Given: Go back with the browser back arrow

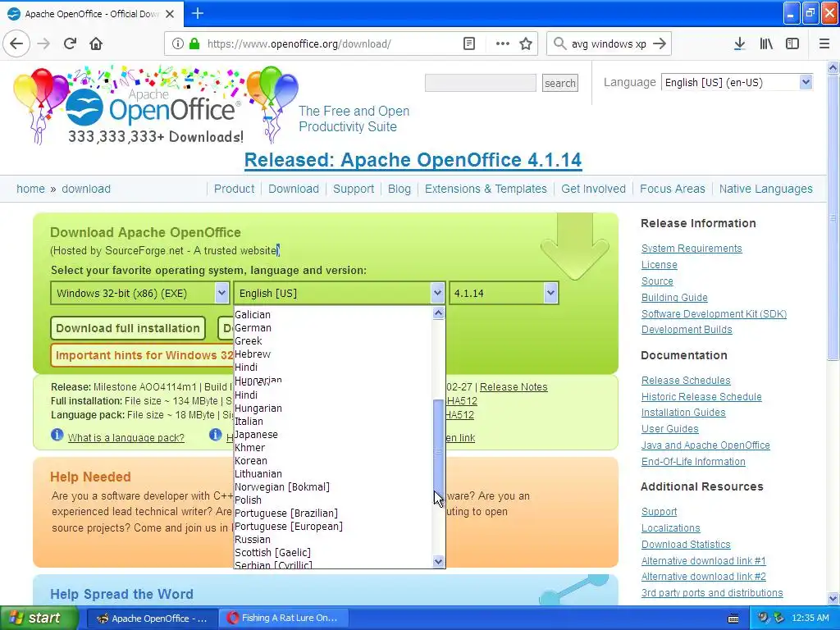Looking at the screenshot, I should [16, 43].
